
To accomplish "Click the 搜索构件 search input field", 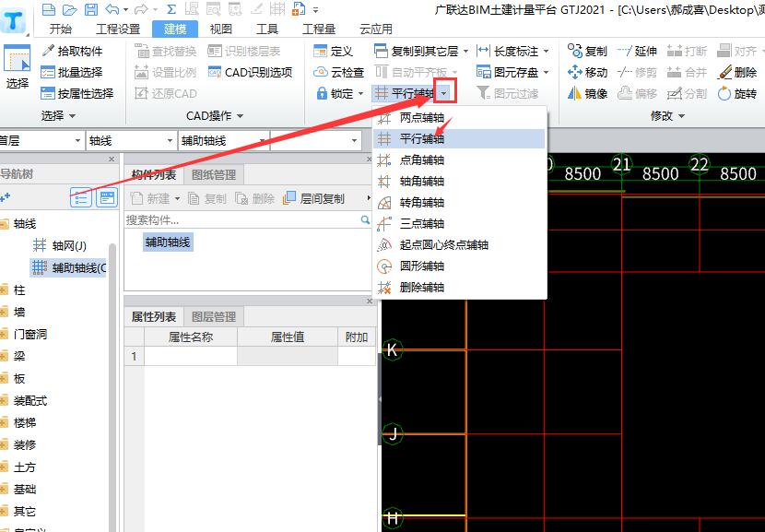I will pos(242,220).
